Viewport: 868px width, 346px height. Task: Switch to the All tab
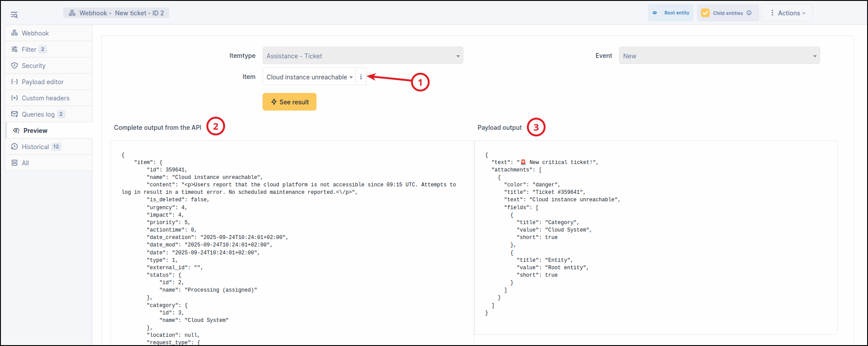click(25, 163)
